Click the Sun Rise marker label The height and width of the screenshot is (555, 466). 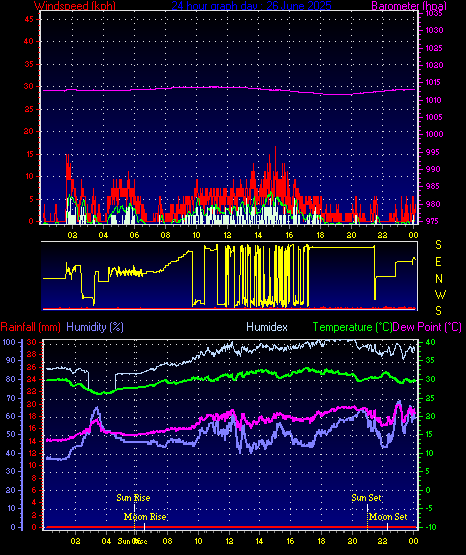(133, 498)
